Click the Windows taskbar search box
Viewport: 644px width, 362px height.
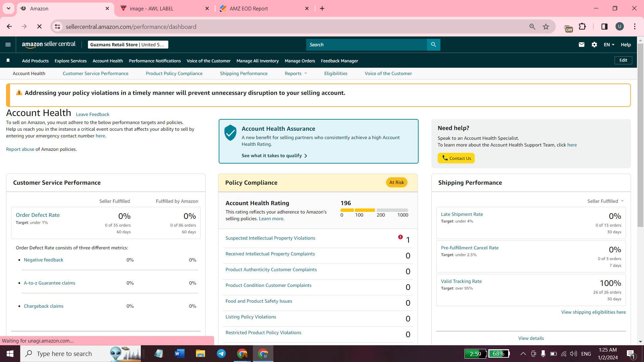tap(80, 354)
